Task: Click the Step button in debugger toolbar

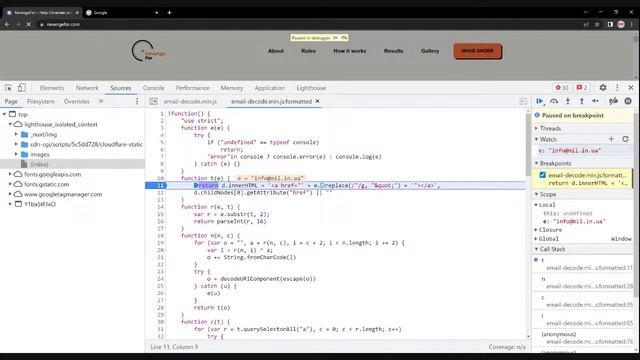Action: 596,101
